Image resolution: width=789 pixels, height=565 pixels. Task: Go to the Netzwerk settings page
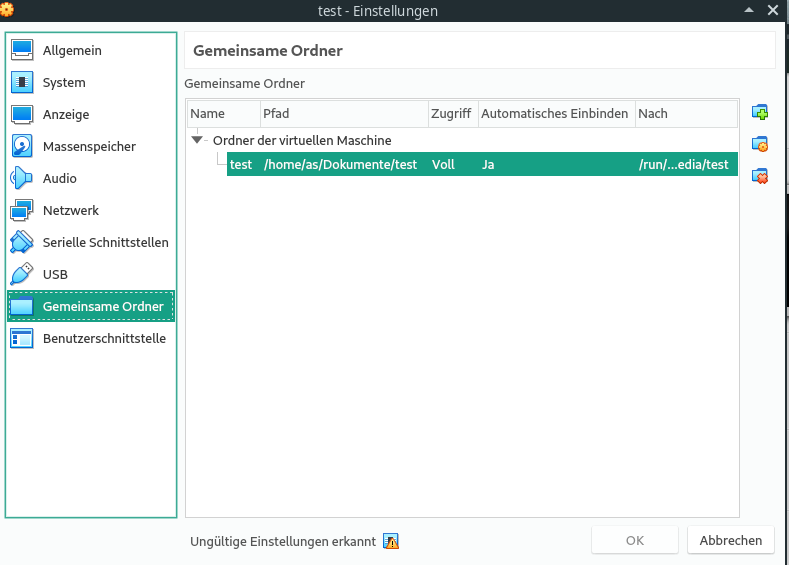tap(70, 210)
